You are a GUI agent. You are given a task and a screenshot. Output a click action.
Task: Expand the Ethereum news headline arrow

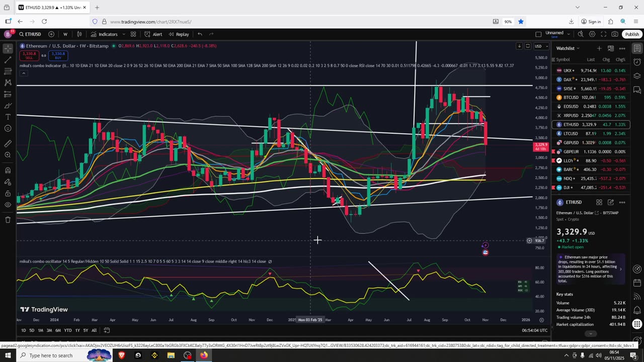tap(620, 269)
